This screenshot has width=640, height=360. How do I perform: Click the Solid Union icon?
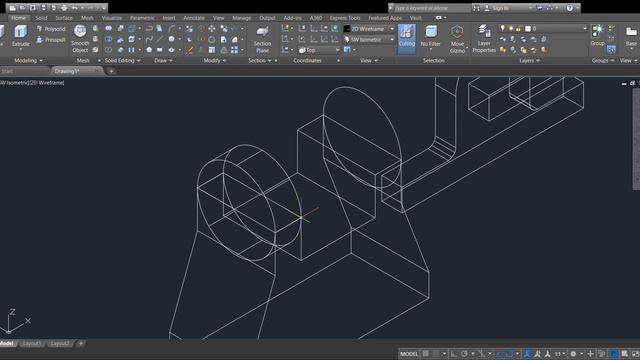coord(108,29)
